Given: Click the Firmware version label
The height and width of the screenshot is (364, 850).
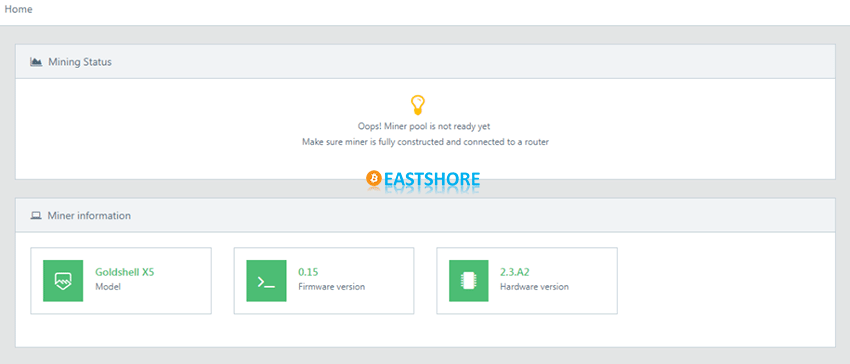Looking at the screenshot, I should click(332, 286).
